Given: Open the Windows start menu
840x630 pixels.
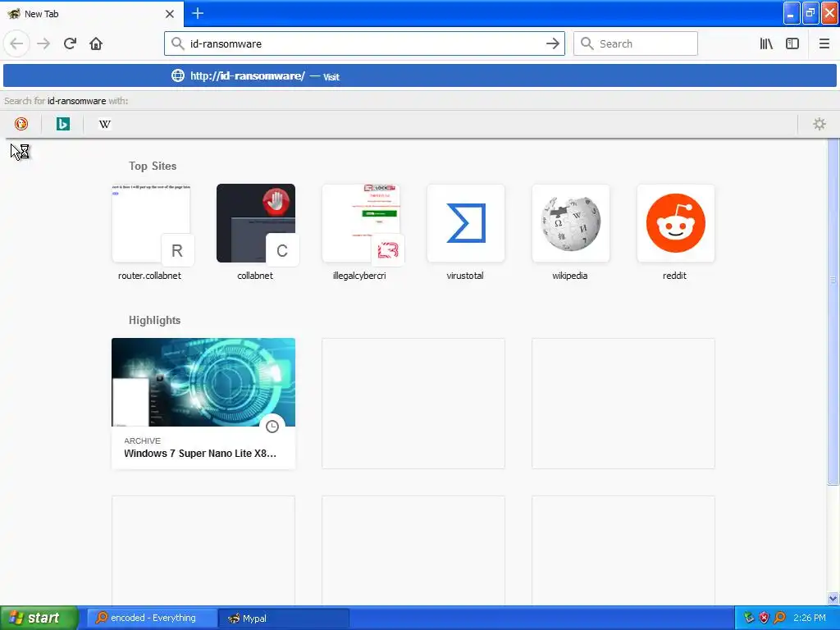Looking at the screenshot, I should coord(39,618).
